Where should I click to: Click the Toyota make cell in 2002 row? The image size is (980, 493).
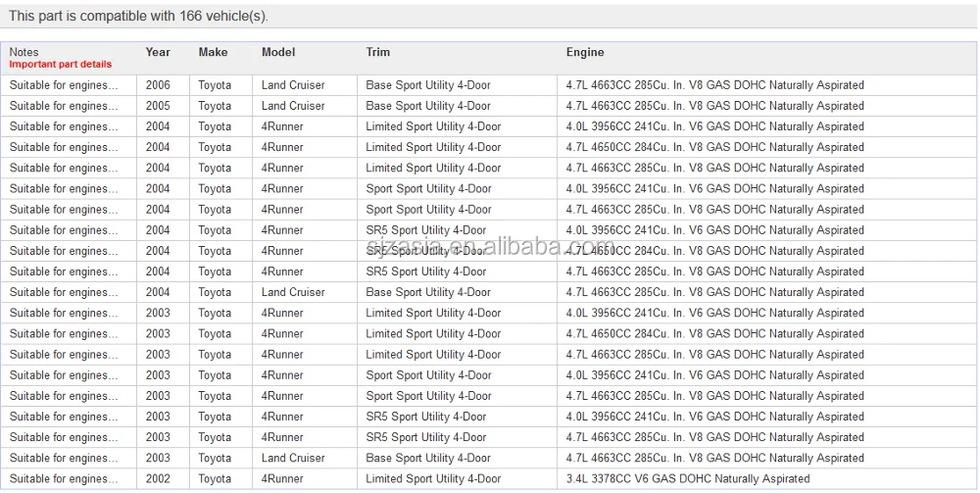pyautogui.click(x=215, y=479)
